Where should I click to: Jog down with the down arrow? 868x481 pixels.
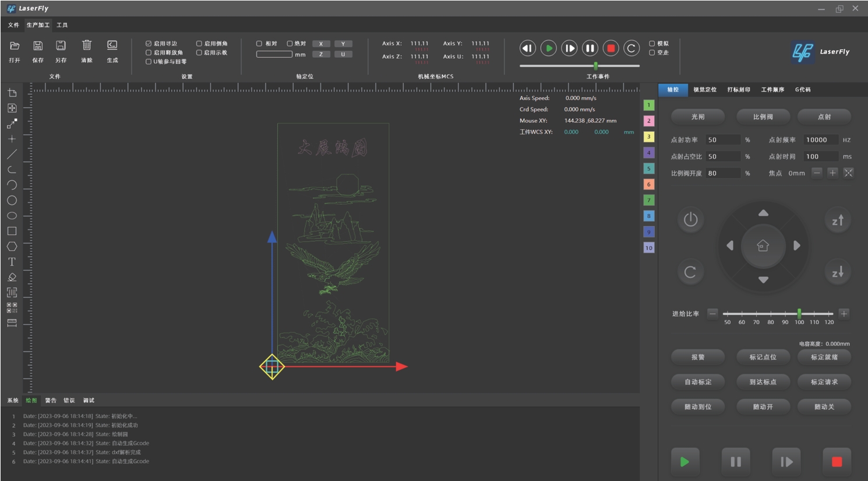763,280
